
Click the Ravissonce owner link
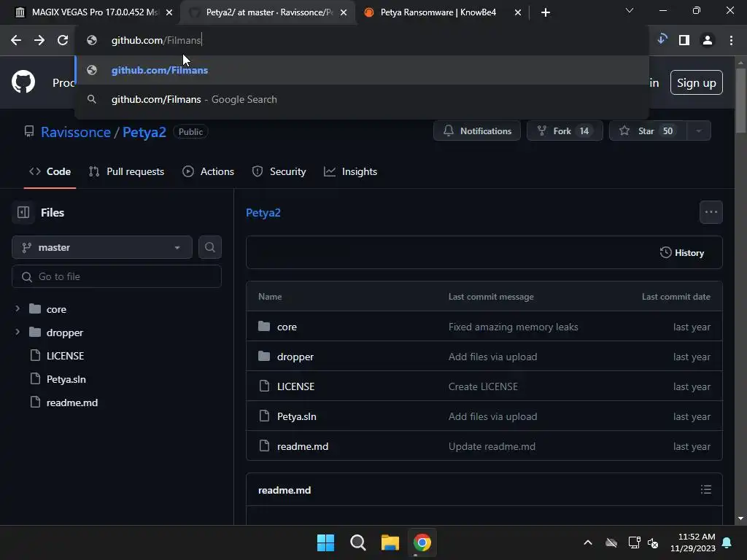76,132
